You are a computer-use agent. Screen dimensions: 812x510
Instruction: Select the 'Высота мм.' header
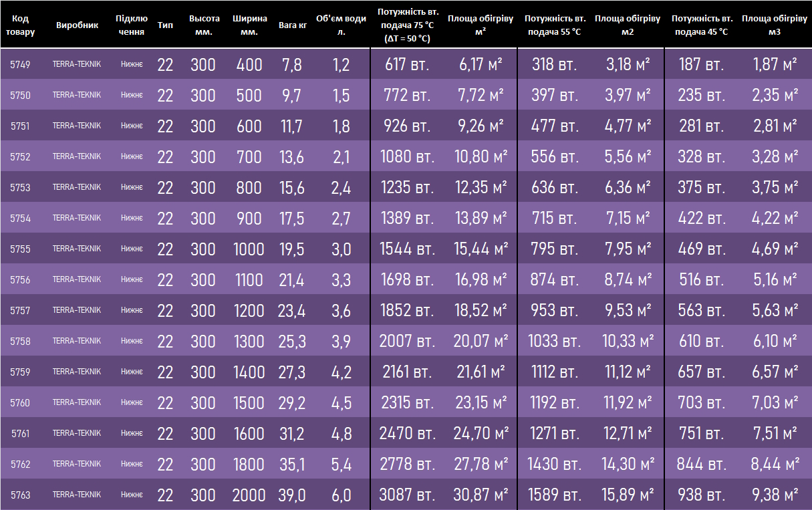pyautogui.click(x=204, y=25)
